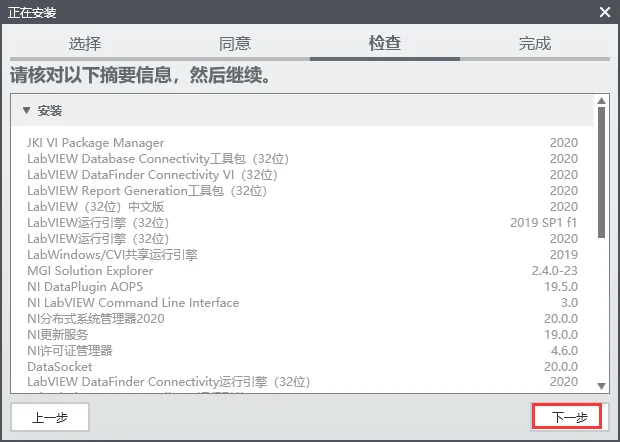The image size is (620, 442).
Task: Switch to the 选择 step tab
Action: 85,43
